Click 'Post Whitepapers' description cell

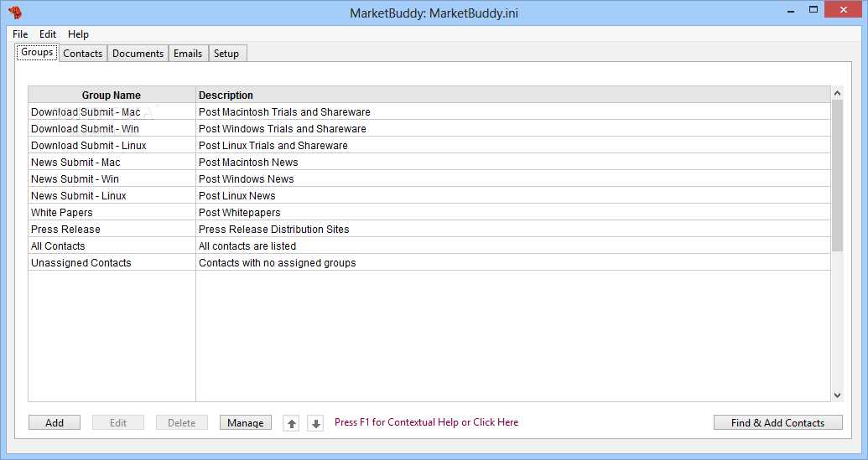pos(513,213)
